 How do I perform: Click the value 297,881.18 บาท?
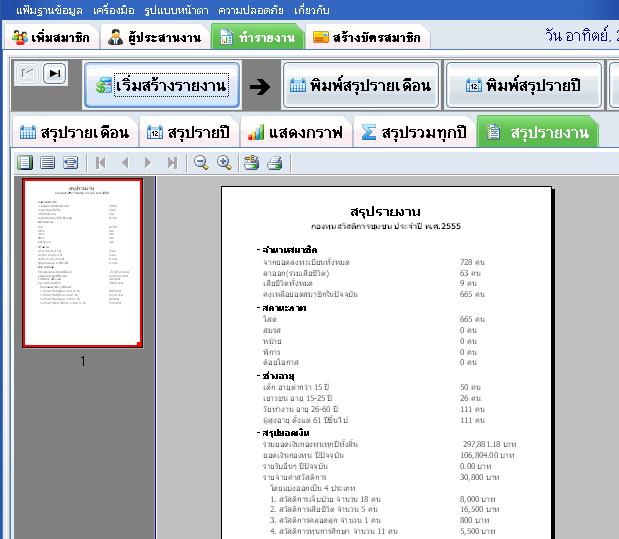pyautogui.click(x=490, y=444)
